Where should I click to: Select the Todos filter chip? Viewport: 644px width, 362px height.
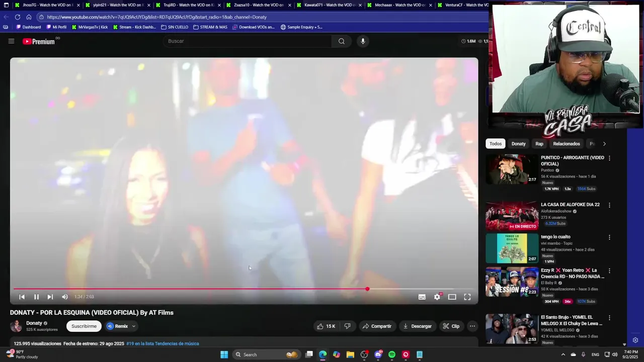tap(496, 144)
